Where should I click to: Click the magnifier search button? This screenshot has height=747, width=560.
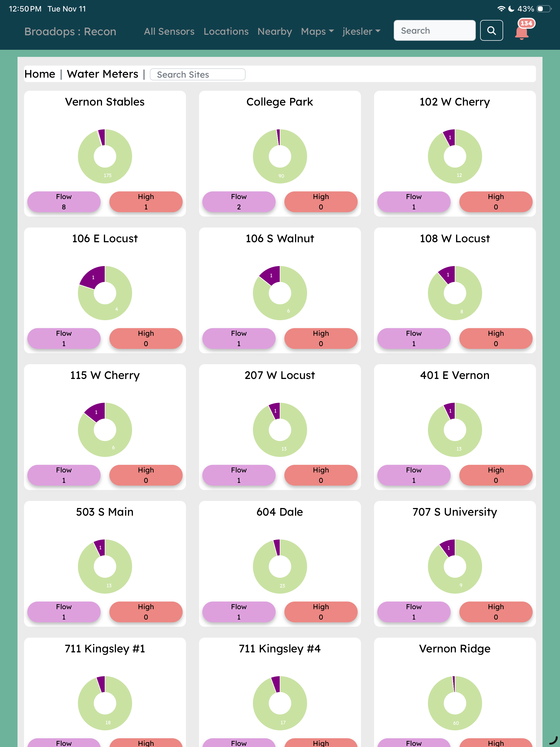[491, 31]
